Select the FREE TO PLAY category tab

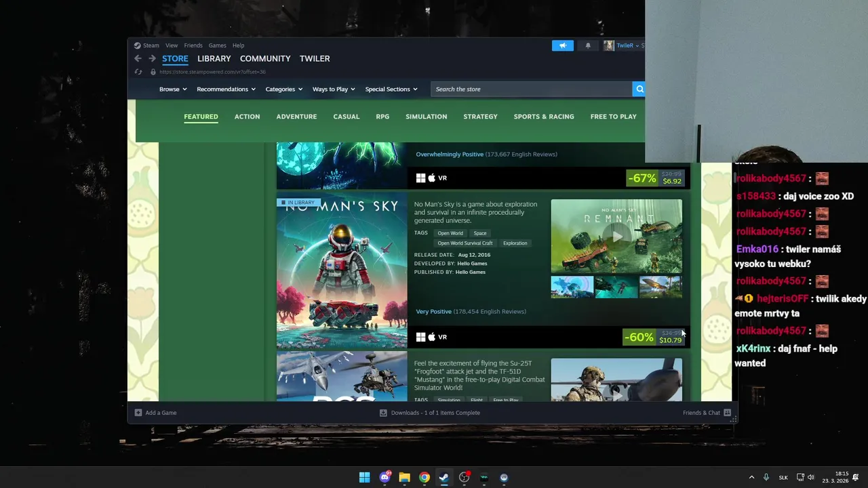[x=613, y=117]
